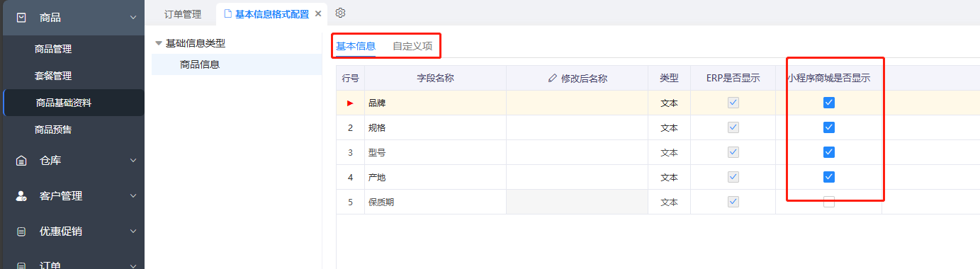Viewport: 980px width, 269px height.
Task: Enable 小程序商城是否显示 for 保质期
Action: coord(829,202)
